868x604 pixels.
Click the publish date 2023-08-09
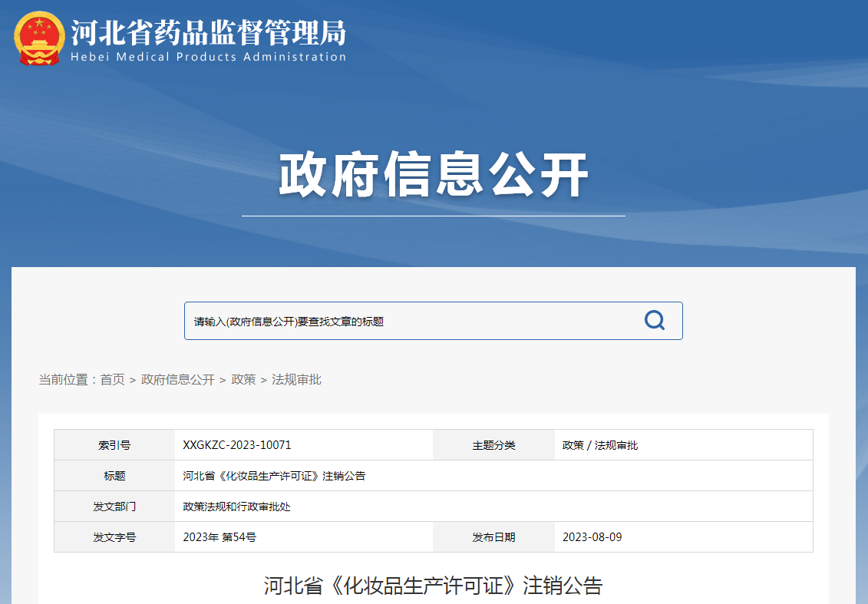(x=592, y=537)
